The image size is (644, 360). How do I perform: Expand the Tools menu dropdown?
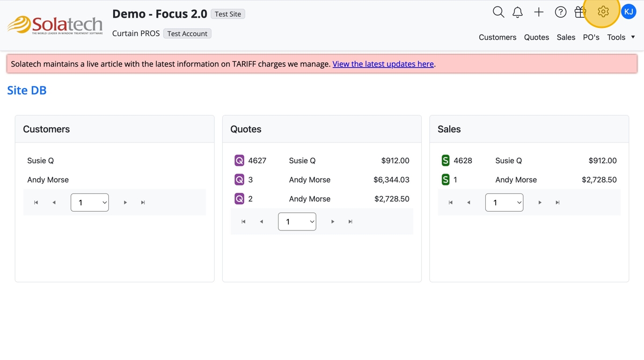point(621,37)
